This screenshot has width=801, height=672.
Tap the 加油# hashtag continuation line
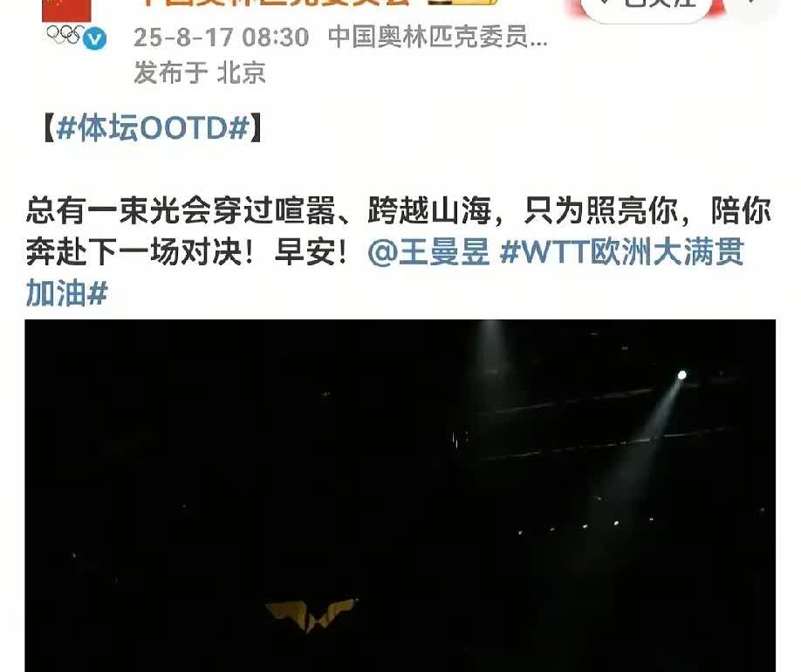tap(67, 294)
